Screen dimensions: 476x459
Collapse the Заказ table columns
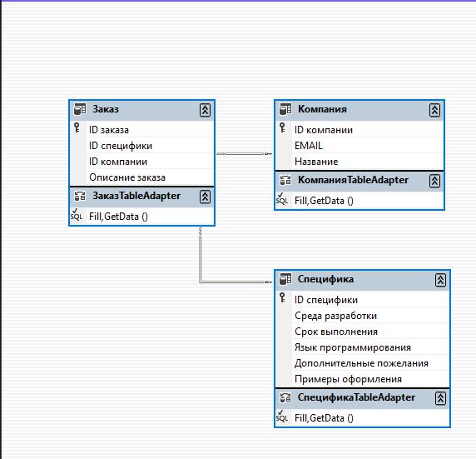pos(206,110)
